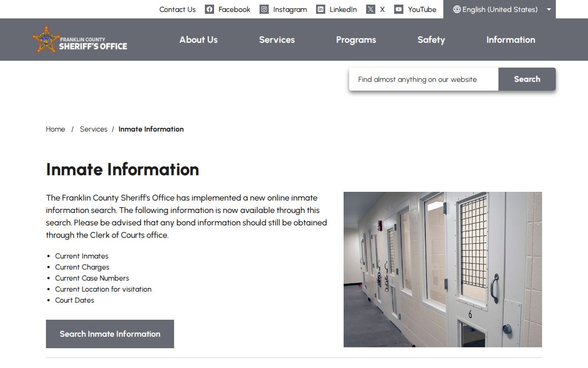The image size is (588, 368).
Task: Open the Information menu
Action: pyautogui.click(x=511, y=40)
